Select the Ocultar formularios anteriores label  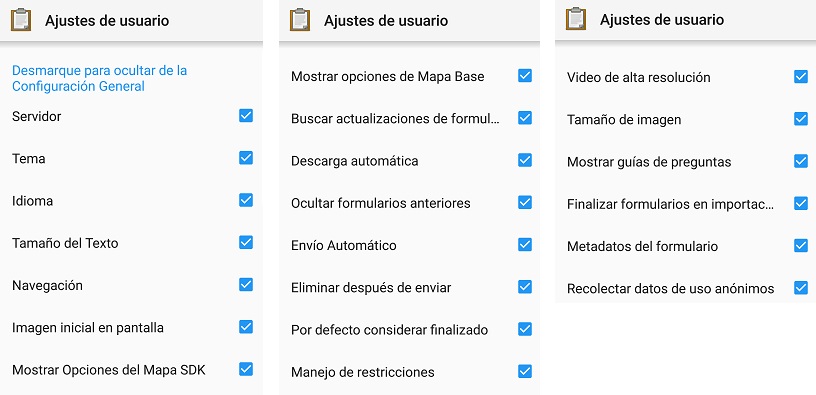(x=380, y=203)
